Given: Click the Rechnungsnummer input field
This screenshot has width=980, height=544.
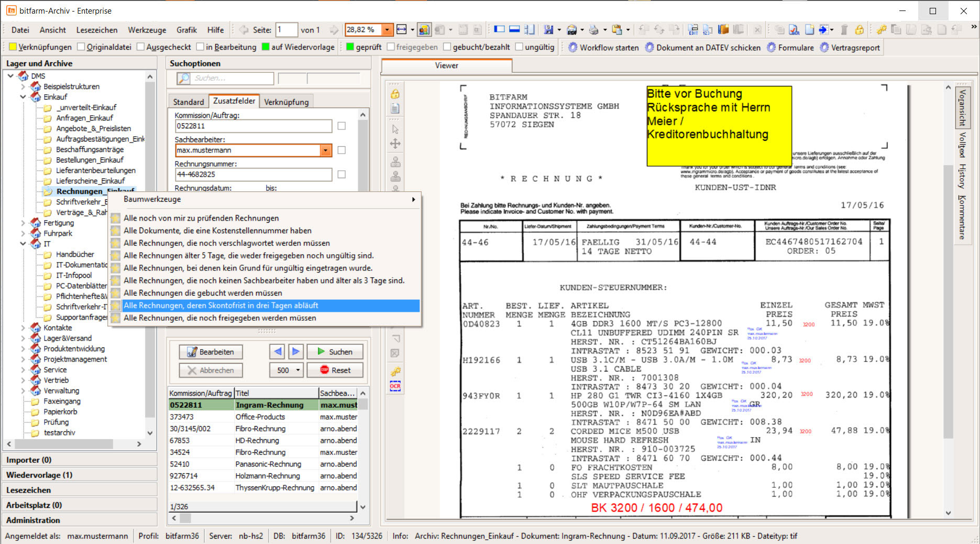Looking at the screenshot, I should [254, 175].
